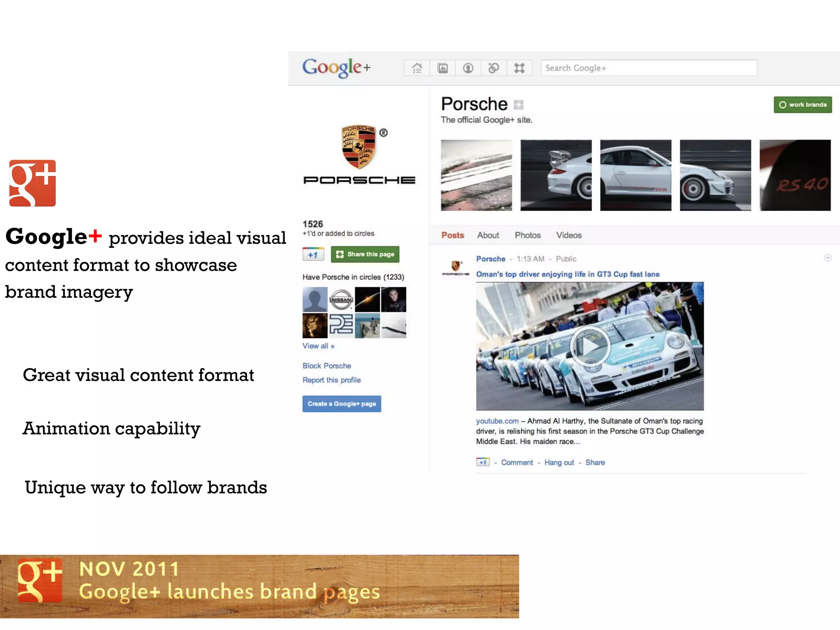The height and width of the screenshot is (630, 840).
Task: Click the +1 button under follower count
Action: coord(313,254)
